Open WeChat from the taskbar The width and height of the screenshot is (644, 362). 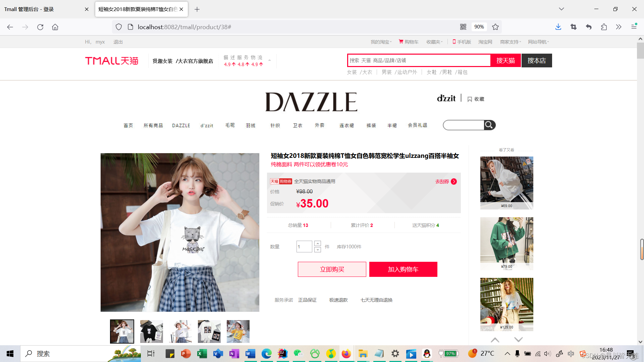298,354
